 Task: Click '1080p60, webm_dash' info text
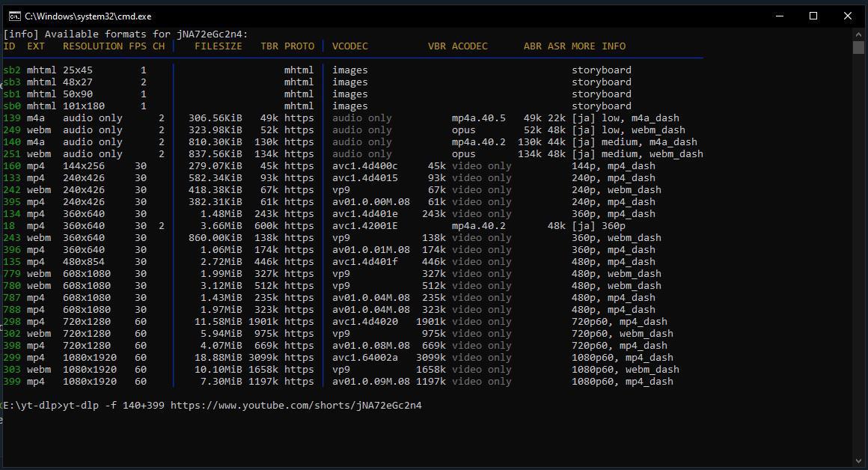[x=626, y=370]
